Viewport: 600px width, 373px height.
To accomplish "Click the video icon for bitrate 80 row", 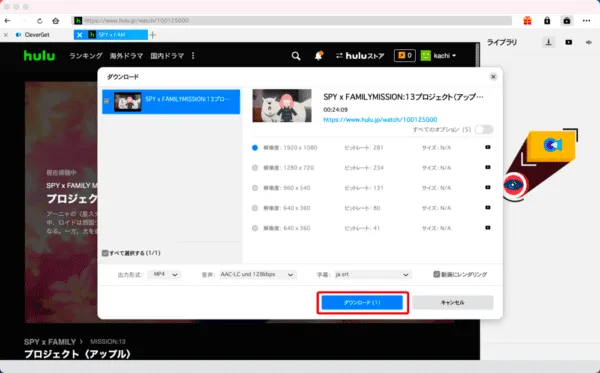I will point(488,208).
